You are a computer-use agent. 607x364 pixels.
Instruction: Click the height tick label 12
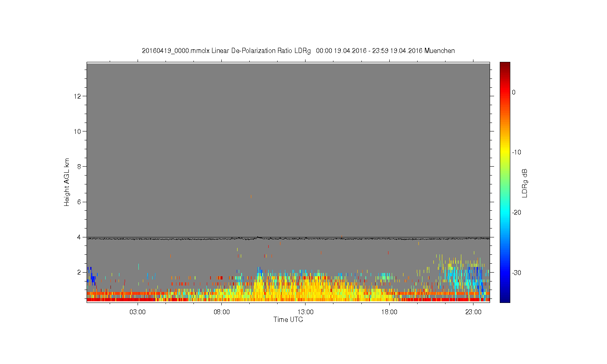[78, 96]
